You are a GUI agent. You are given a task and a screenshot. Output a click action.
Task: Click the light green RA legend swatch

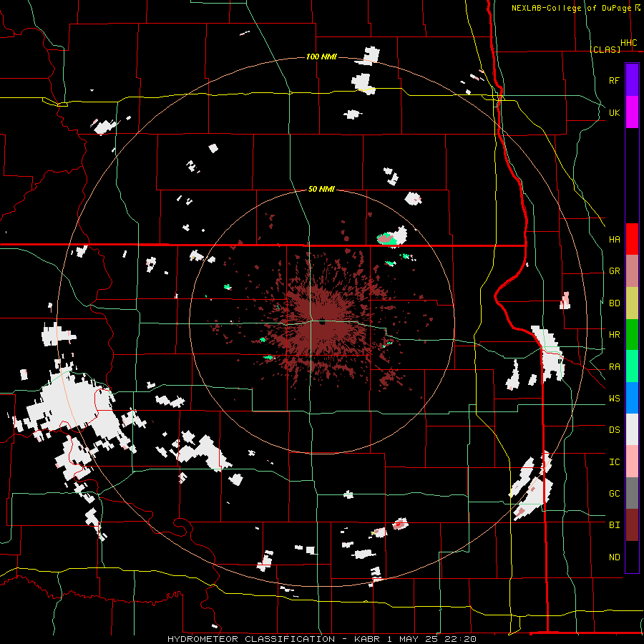tap(632, 366)
